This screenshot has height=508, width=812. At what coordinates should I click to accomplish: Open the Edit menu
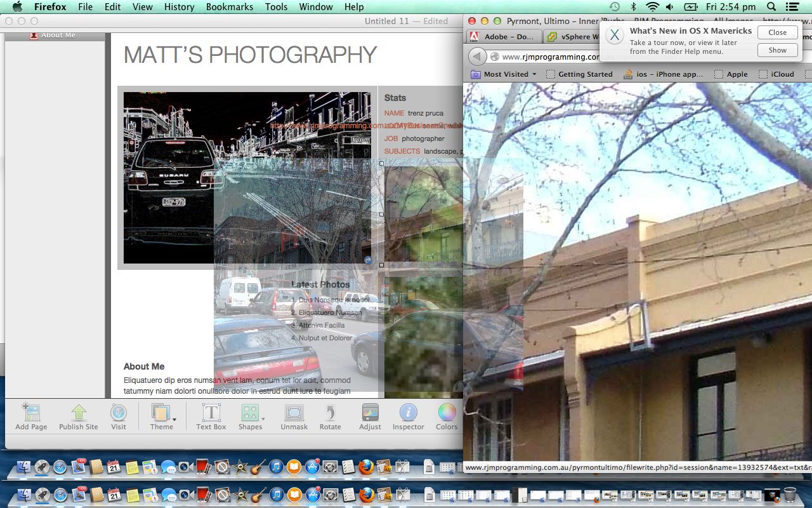click(112, 7)
